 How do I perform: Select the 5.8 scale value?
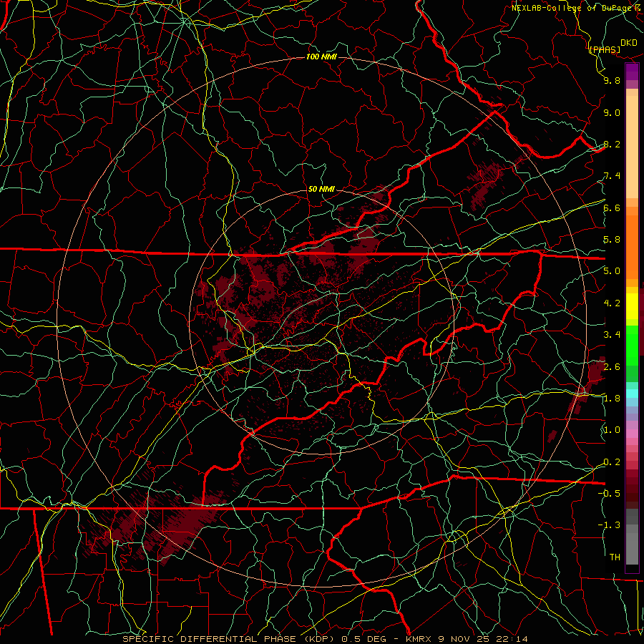[612, 240]
